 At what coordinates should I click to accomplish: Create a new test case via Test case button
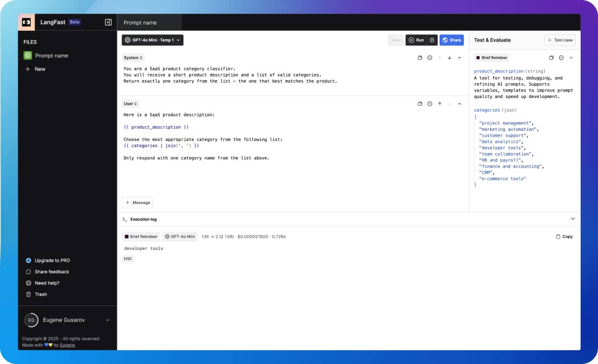click(560, 40)
